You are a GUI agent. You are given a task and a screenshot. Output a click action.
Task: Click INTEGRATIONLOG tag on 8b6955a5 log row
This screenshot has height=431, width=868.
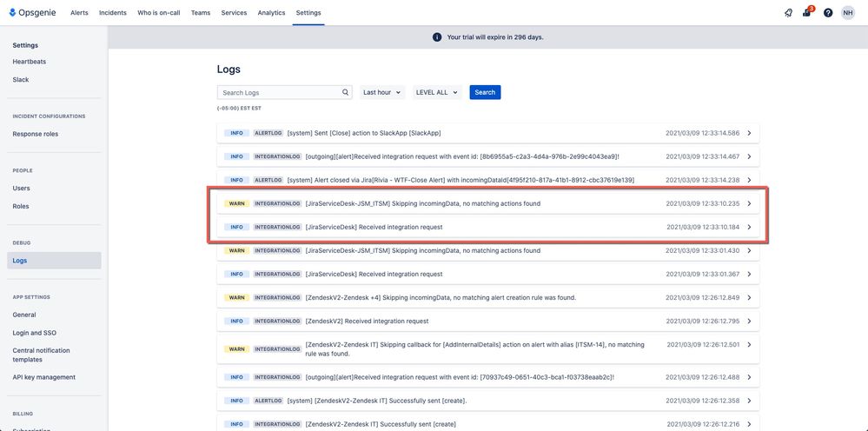point(277,156)
